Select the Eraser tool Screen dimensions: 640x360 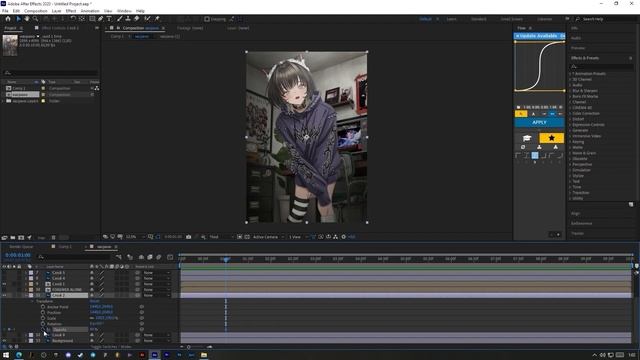click(137, 19)
